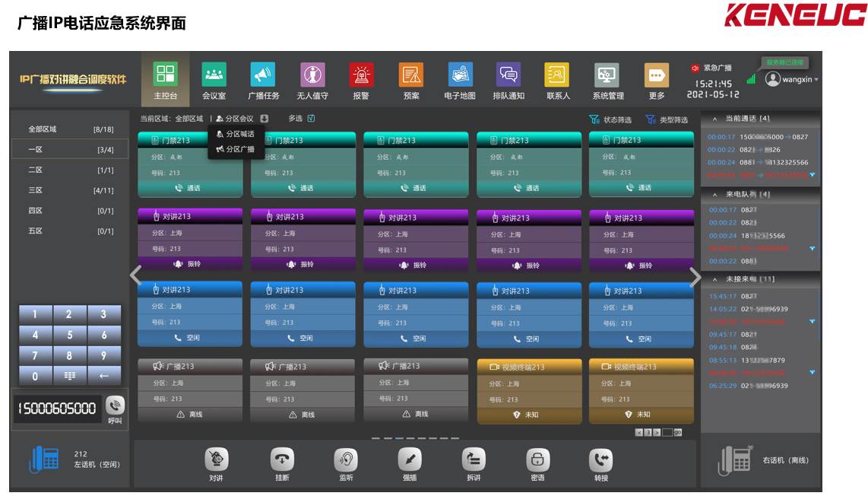Click the 强插 force insert icon
Image resolution: width=868 pixels, height=496 pixels.
pyautogui.click(x=410, y=459)
